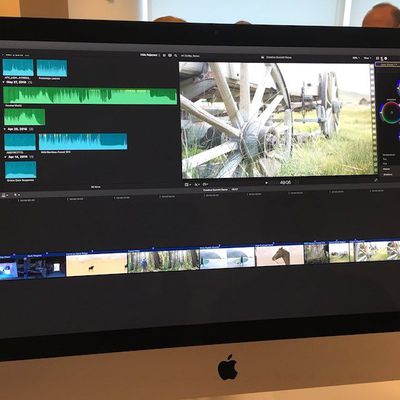Open the Transform tool dropdown below viewer
The width and height of the screenshot is (400, 400).
coord(188,184)
